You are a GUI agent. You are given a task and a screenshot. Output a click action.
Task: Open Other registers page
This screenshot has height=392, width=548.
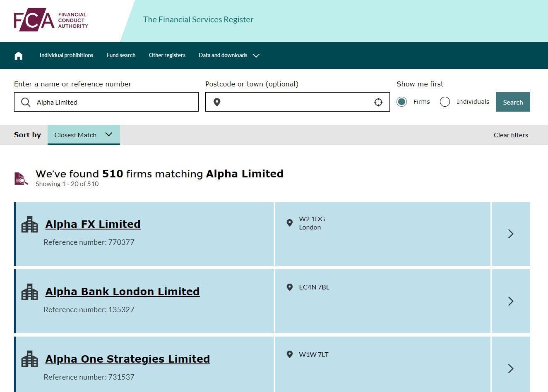pos(167,55)
